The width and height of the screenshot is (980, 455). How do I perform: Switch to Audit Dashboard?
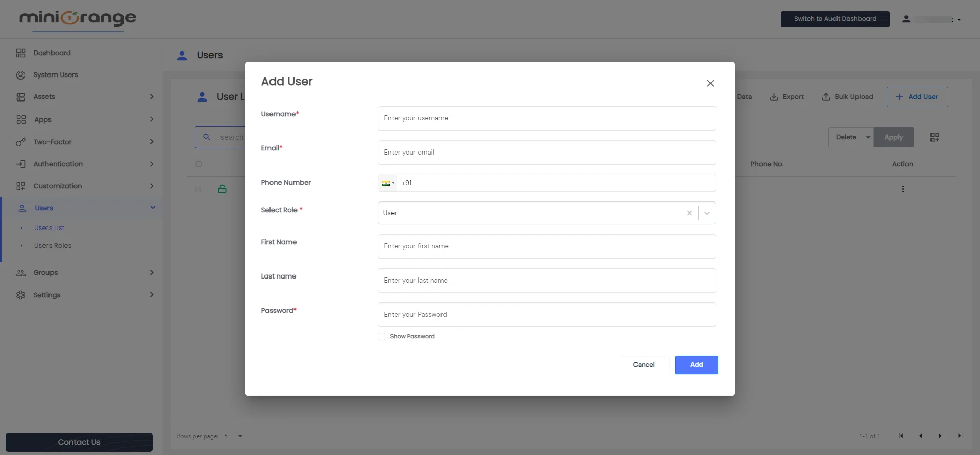pos(835,19)
